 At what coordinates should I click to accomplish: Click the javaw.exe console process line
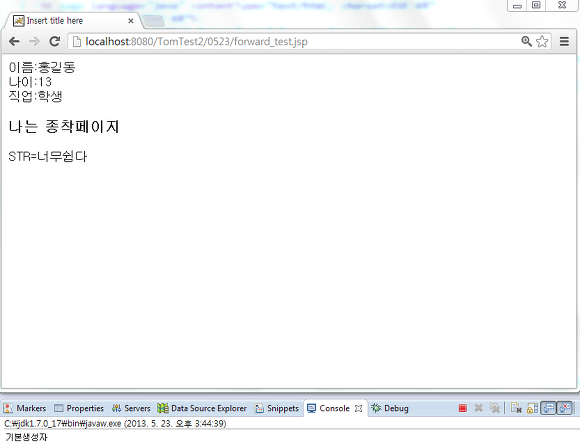[115, 423]
